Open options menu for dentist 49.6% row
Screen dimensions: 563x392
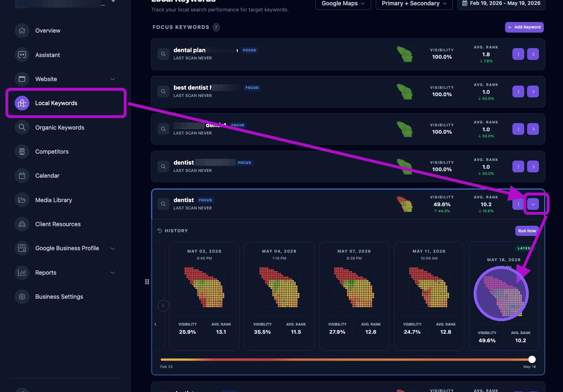point(518,204)
